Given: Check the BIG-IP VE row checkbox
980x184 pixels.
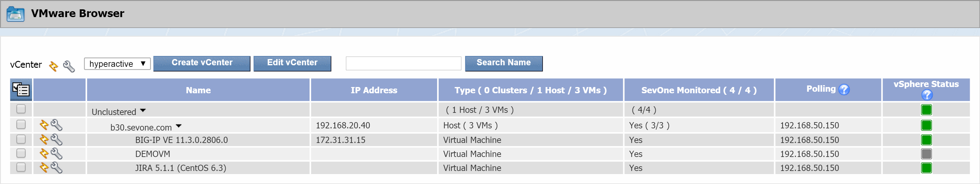Looking at the screenshot, I should click(21, 139).
